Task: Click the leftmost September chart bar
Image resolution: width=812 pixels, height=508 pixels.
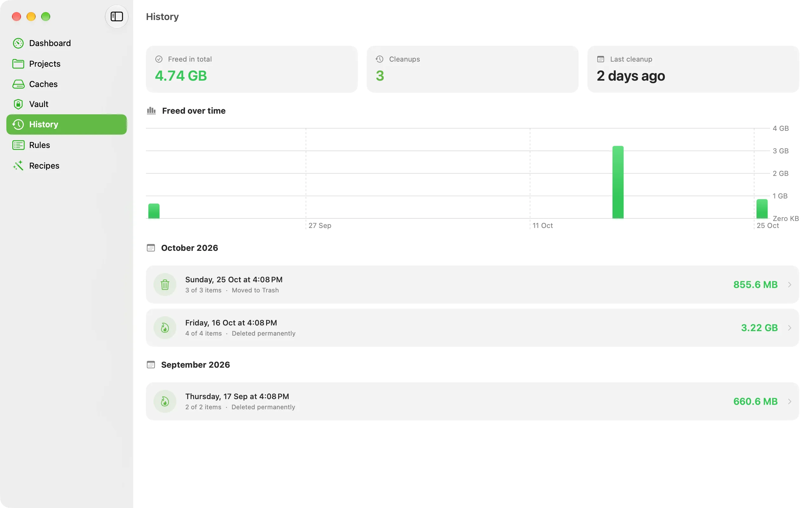Action: click(x=154, y=211)
